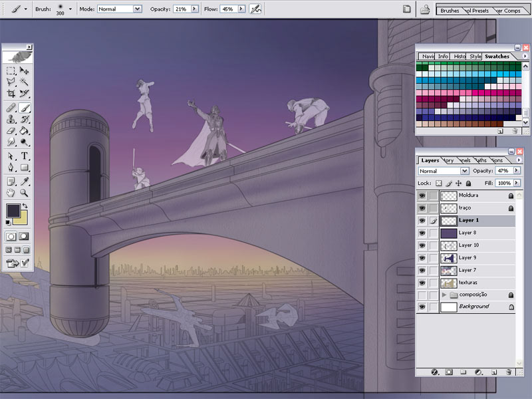Show the composição layer group
Image resolution: width=532 pixels, height=399 pixels.
coord(422,295)
